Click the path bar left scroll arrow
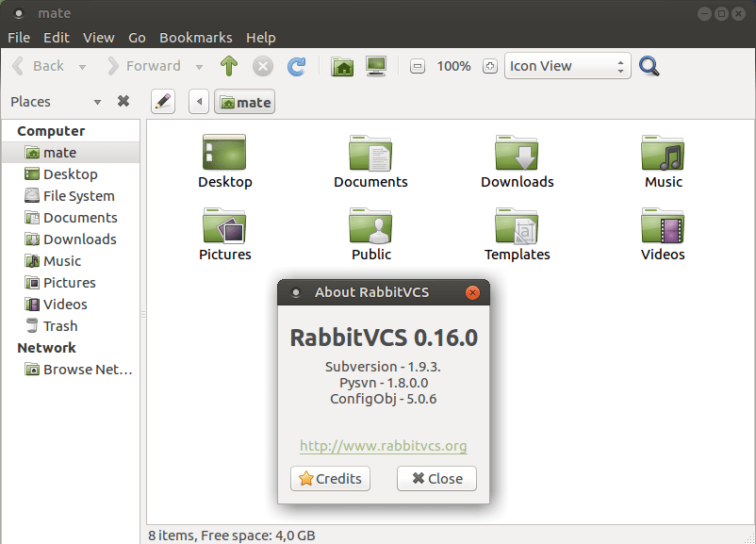 point(199,102)
